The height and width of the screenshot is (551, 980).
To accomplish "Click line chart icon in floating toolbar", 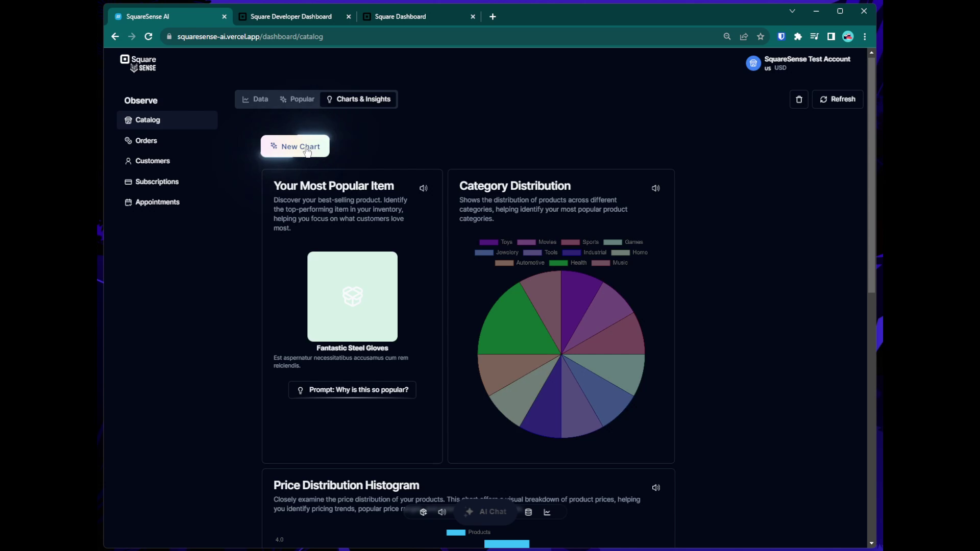I will tap(547, 512).
